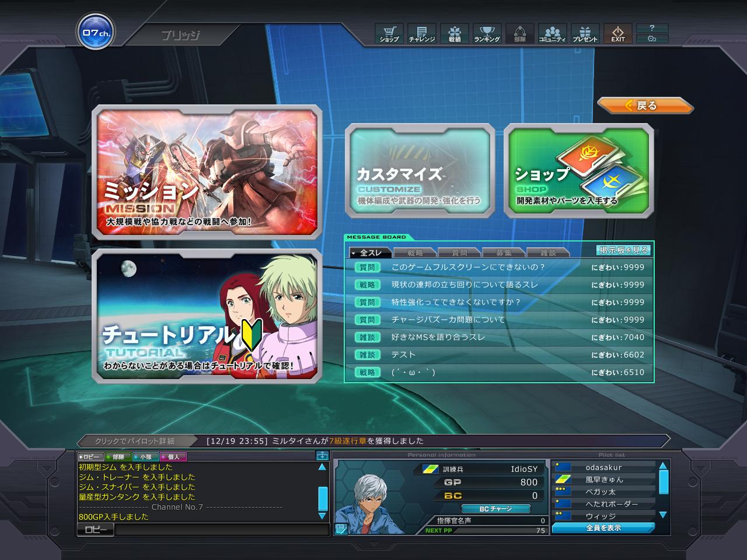747x560 pixels.
Task: Click rank insignia beside 風早きゅん
Action: coord(563,480)
